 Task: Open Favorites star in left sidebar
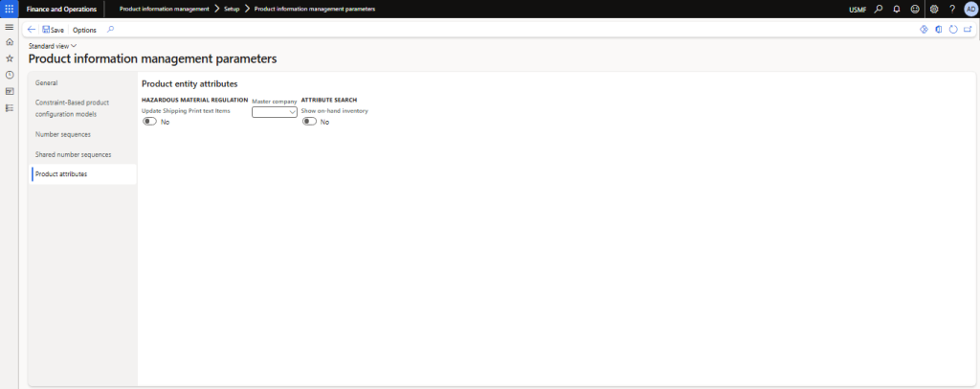(10, 58)
